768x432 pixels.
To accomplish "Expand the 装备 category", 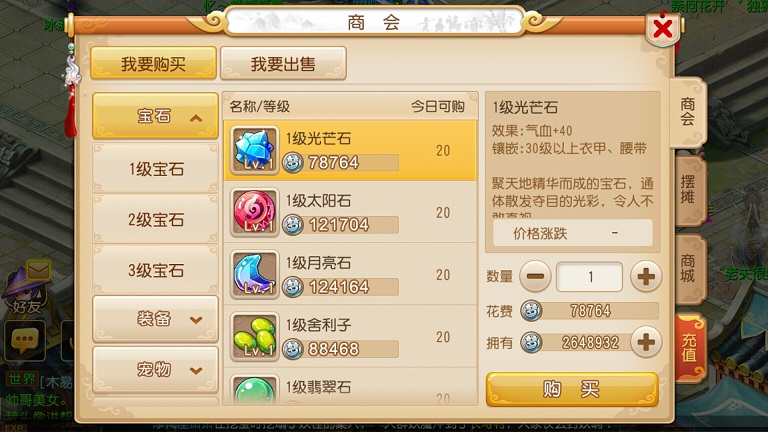I will [x=155, y=319].
